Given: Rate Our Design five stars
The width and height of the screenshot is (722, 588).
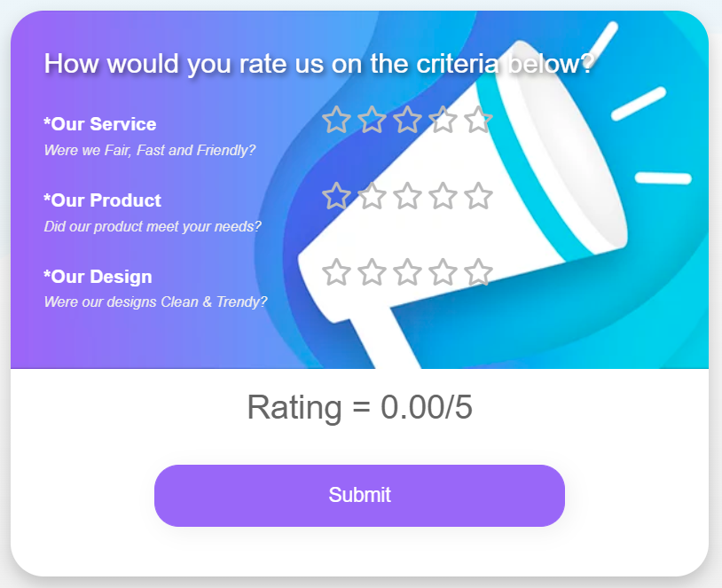Looking at the screenshot, I should click(x=478, y=272).
